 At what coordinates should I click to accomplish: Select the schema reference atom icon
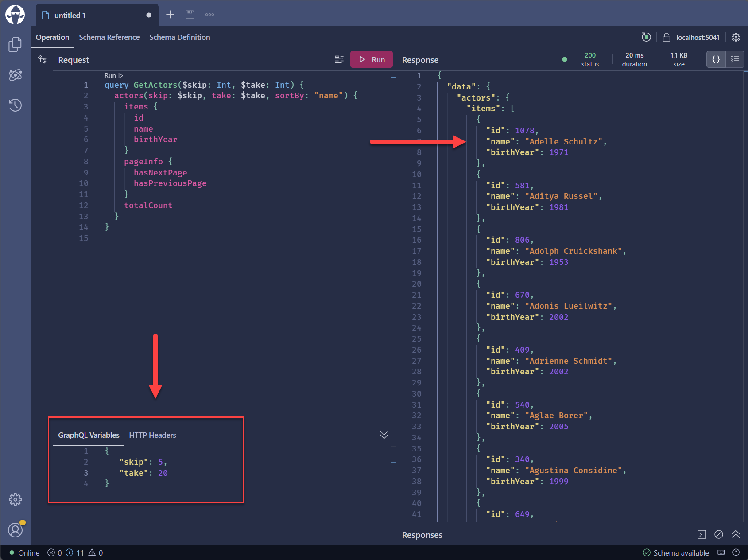coord(16,75)
